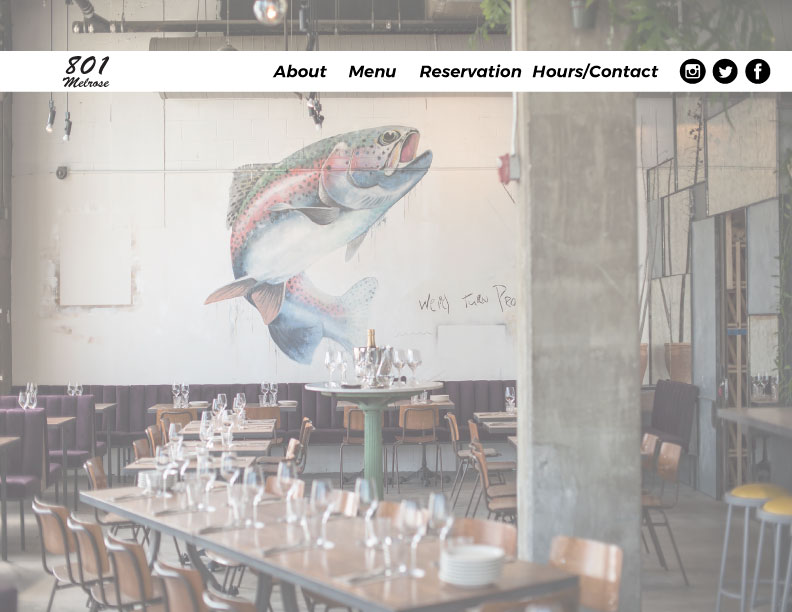792x612 pixels.
Task: Open the Facebook social icon
Action: pyautogui.click(x=758, y=71)
